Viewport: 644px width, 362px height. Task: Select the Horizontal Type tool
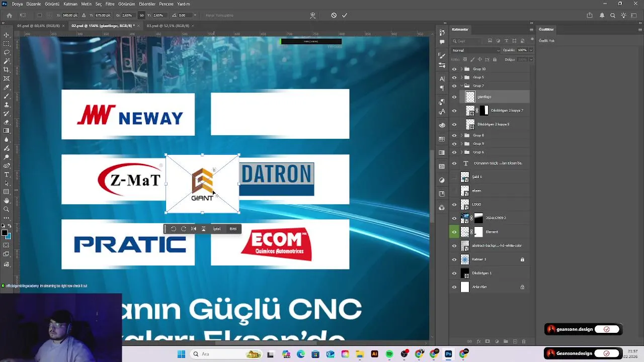pos(7,174)
